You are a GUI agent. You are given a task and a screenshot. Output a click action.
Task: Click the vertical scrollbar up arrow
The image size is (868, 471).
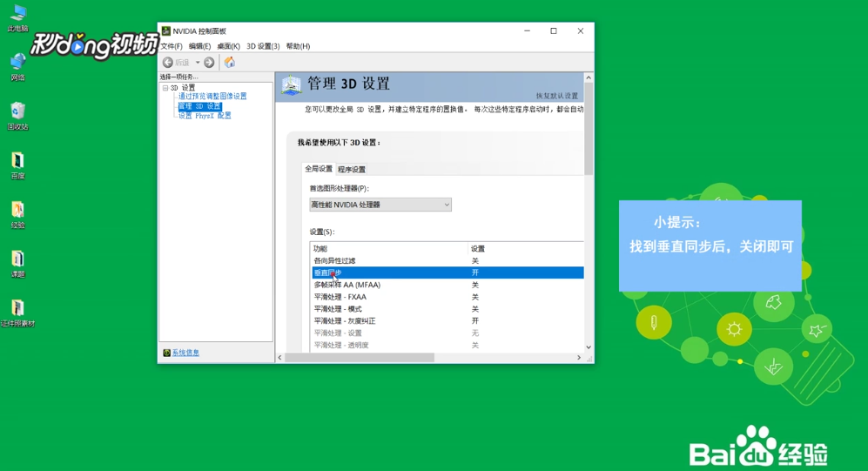(589, 77)
